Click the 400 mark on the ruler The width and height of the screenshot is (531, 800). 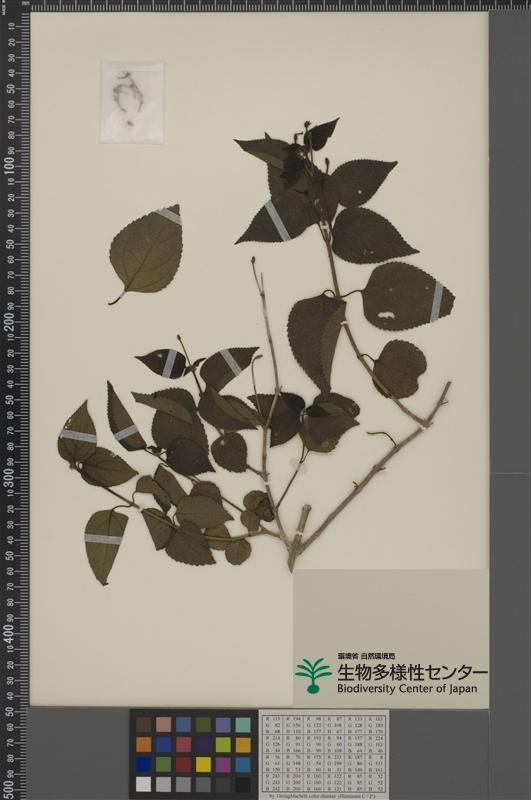click(x=9, y=632)
